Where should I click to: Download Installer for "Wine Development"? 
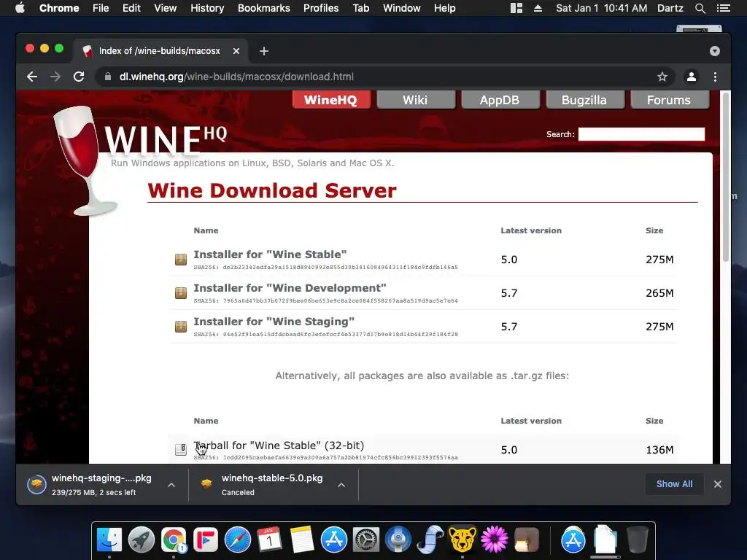pos(290,288)
